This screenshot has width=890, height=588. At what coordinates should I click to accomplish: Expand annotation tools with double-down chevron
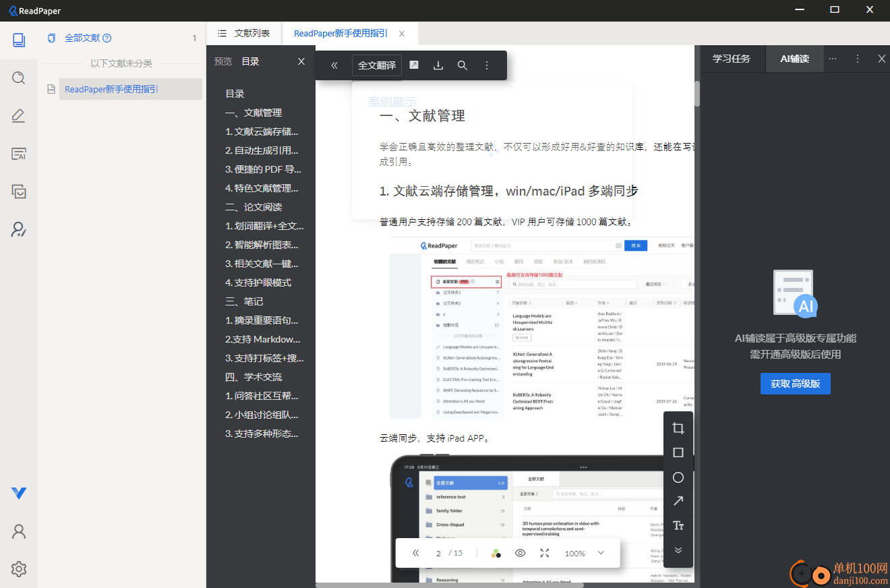678,550
